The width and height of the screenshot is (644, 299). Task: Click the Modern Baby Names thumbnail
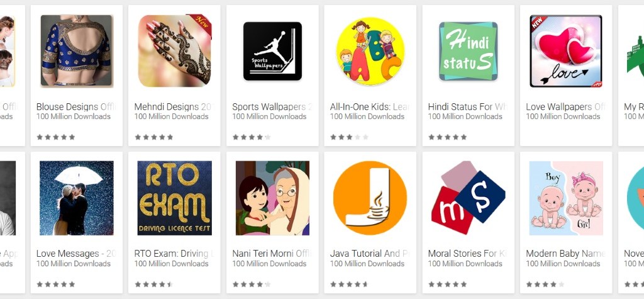(x=566, y=198)
